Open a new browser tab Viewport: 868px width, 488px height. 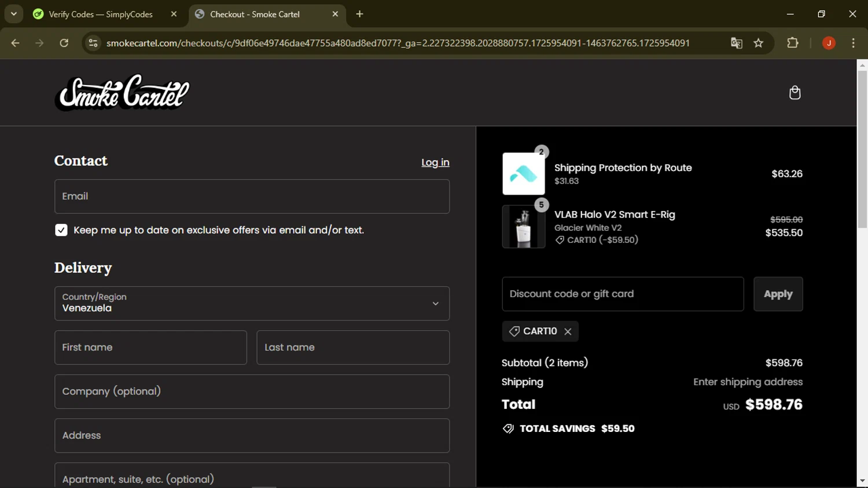359,14
